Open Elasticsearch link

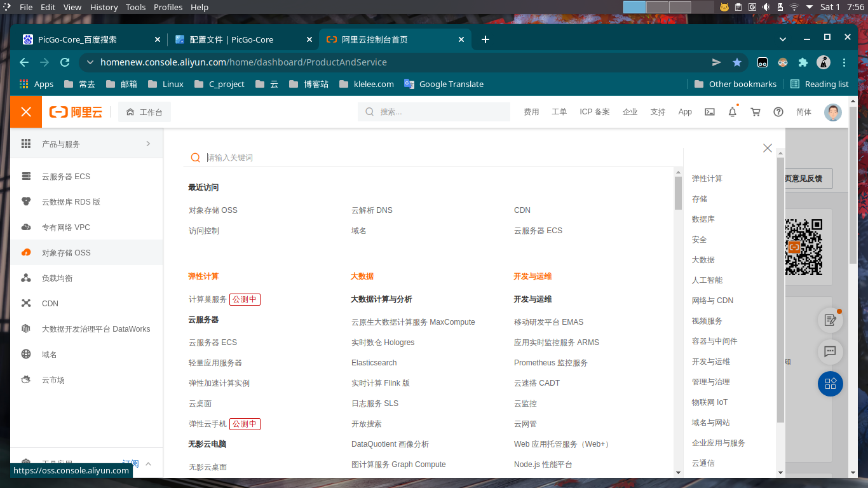pyautogui.click(x=374, y=363)
